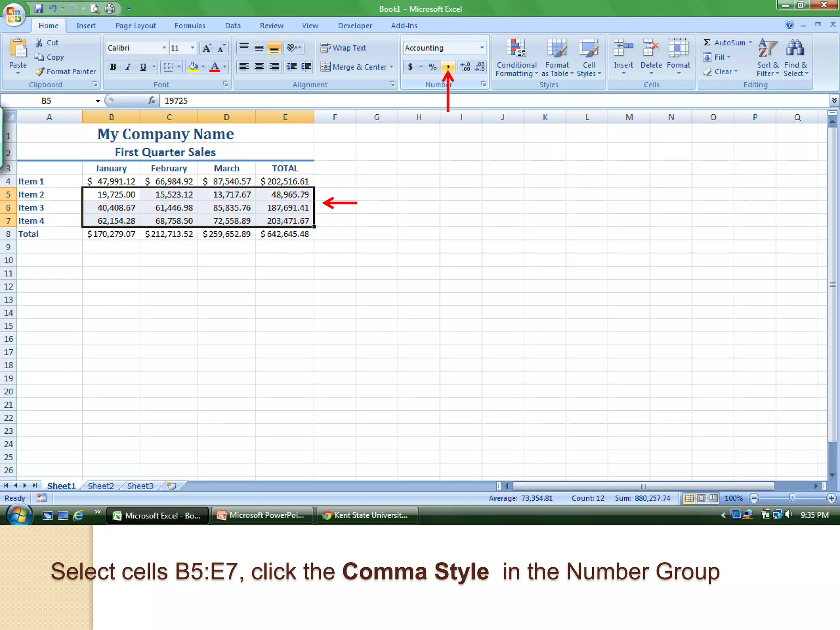
Task: Apply Accounting dollar format button
Action: pos(410,67)
